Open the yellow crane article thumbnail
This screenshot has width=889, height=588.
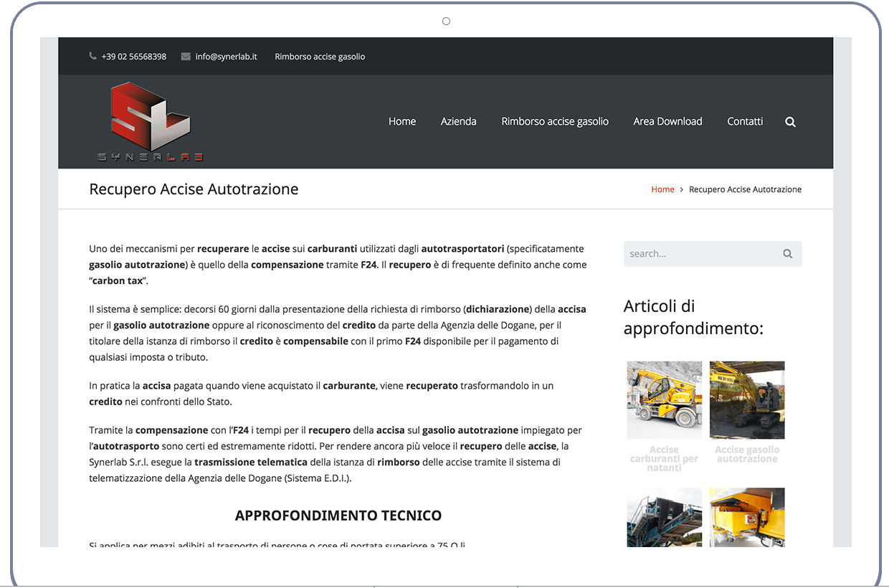[x=664, y=399]
